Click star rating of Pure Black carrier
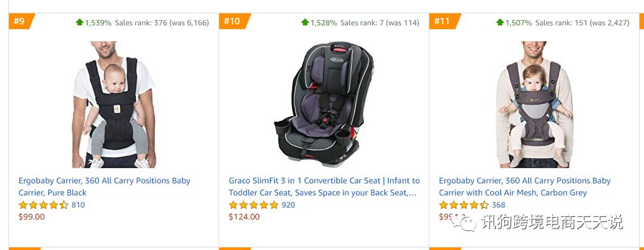 pyautogui.click(x=44, y=205)
